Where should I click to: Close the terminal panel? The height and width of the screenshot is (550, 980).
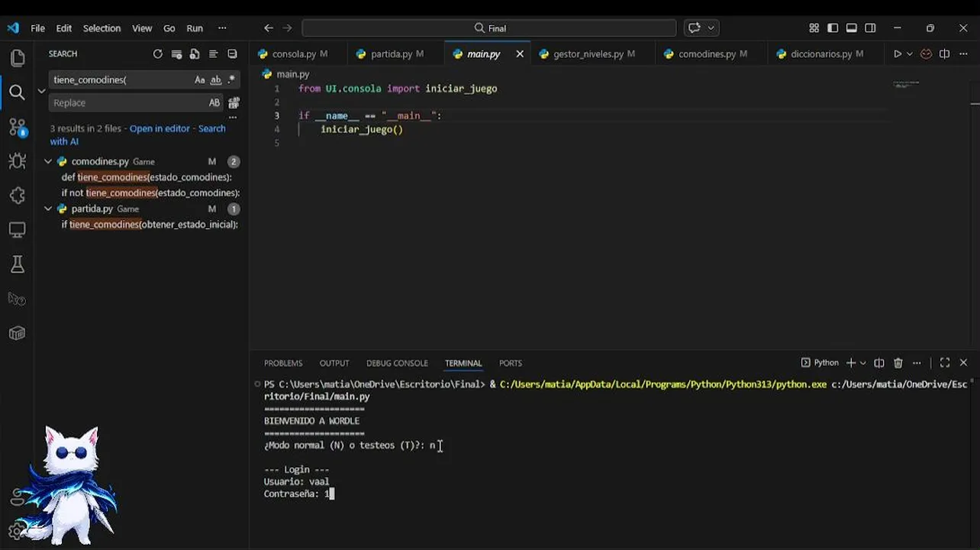[963, 363]
